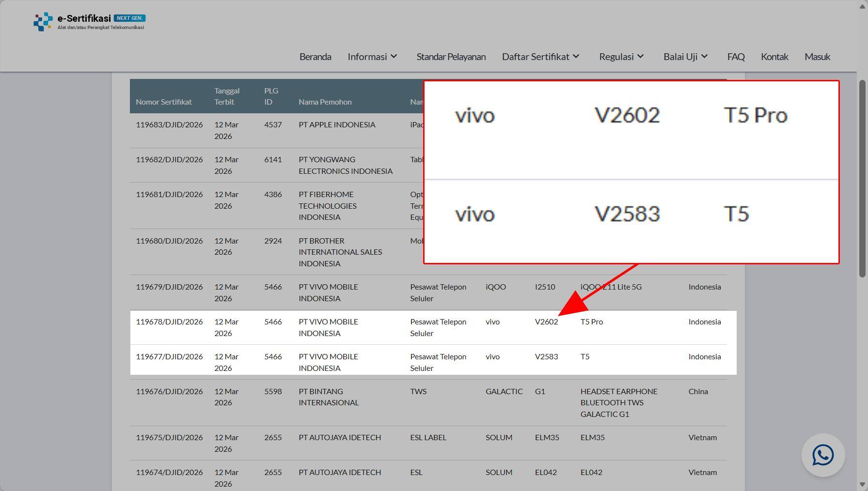Select certificate number 119676/DJID/2026
This screenshot has height=491, width=868.
tap(169, 391)
